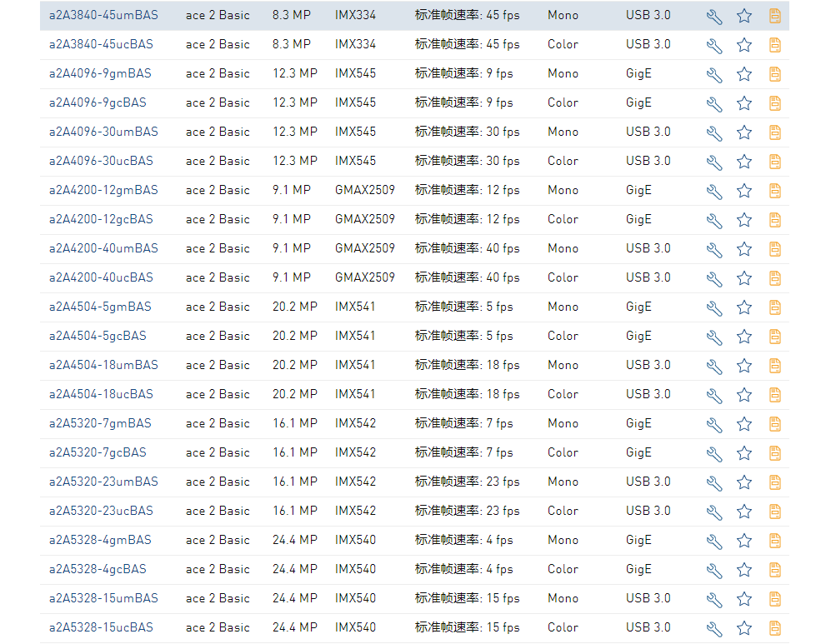Open document icon for a2A5320-7gcBAS
Viewport: 831px width, 644px height.
pyautogui.click(x=775, y=453)
